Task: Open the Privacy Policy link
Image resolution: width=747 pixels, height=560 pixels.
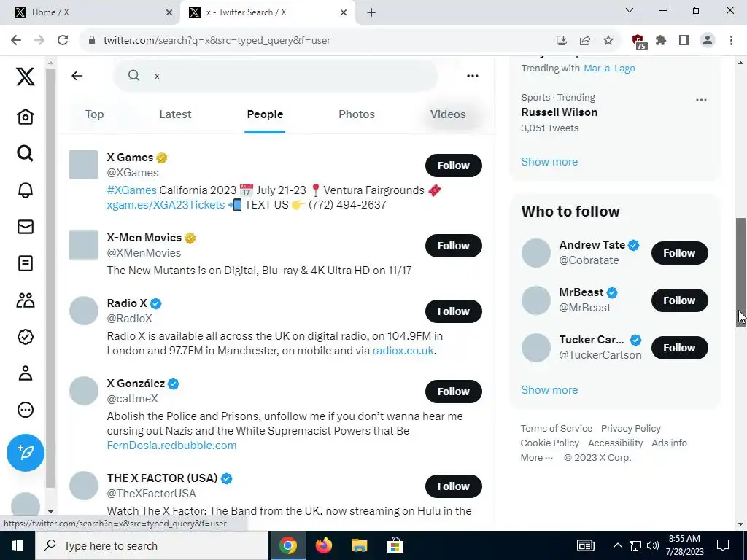Action: pos(631,428)
